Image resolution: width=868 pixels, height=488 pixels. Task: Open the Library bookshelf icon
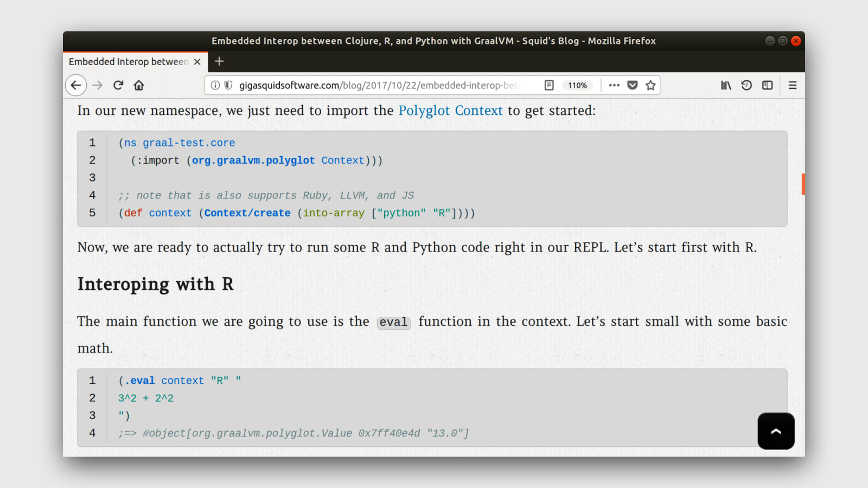726,85
